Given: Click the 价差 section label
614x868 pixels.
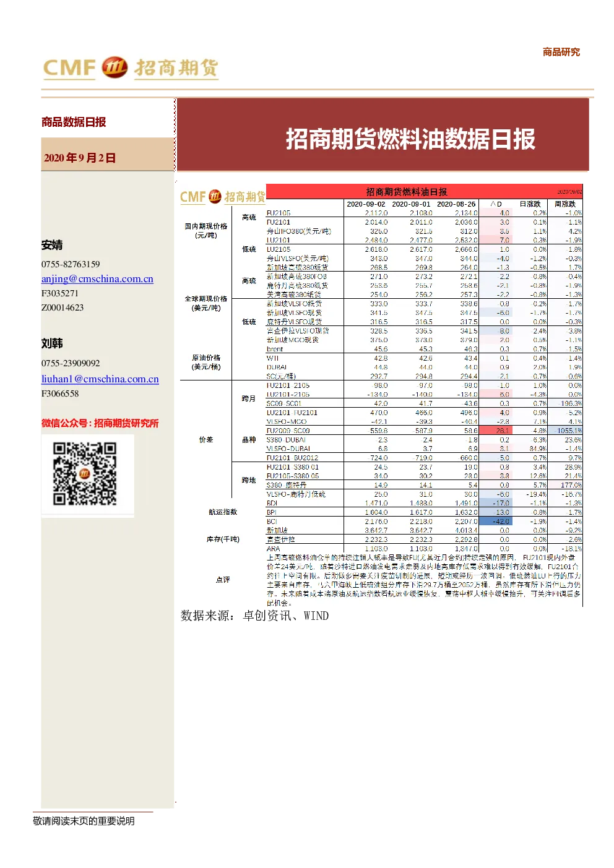Looking at the screenshot, I should click(206, 440).
